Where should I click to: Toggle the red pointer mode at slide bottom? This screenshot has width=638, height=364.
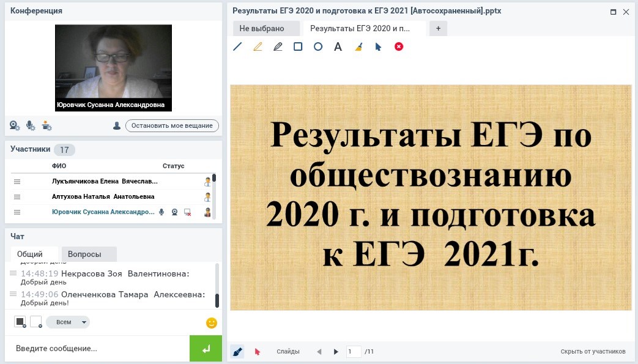(x=257, y=351)
